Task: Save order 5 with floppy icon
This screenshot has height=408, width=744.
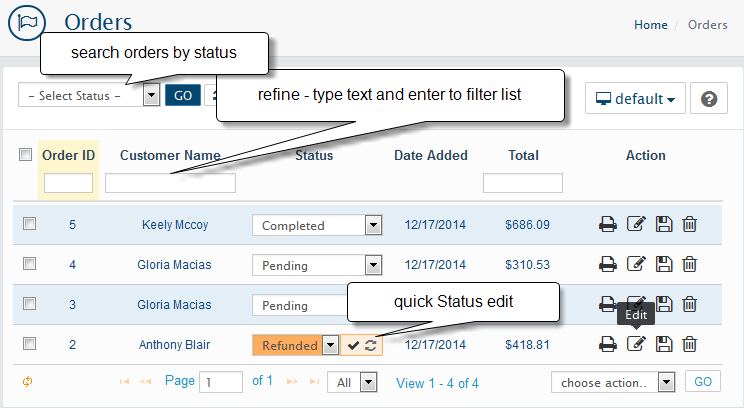Action: pos(664,224)
